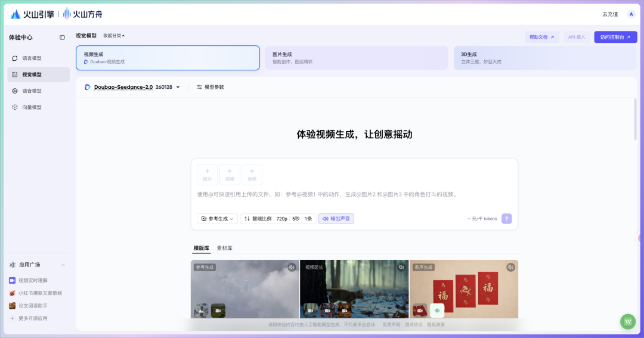Unmute the 参考生成 template video
Viewport: 644px width, 338px height.
pos(292,268)
